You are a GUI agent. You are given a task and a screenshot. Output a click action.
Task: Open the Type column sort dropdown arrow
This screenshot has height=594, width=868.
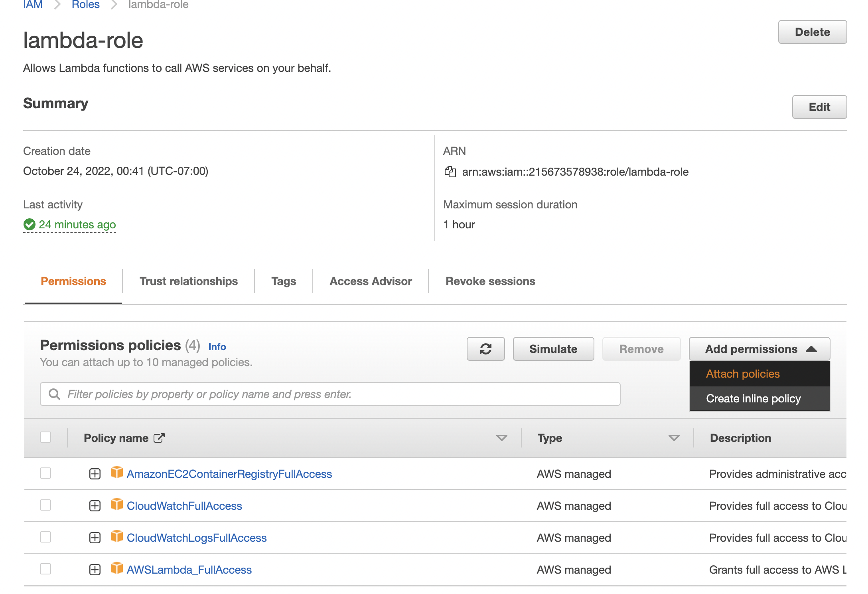674,438
